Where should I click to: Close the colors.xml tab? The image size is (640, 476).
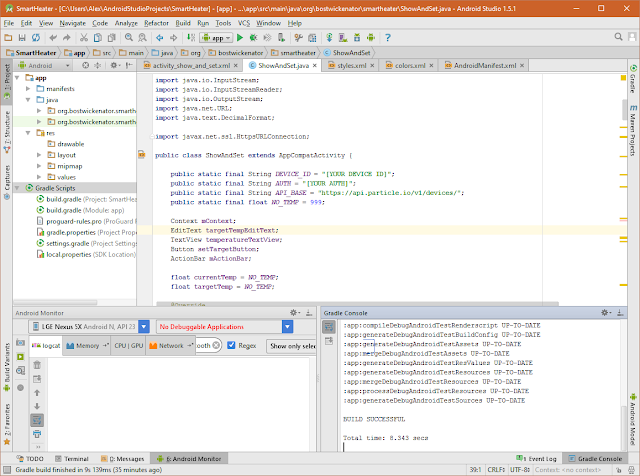(431, 65)
